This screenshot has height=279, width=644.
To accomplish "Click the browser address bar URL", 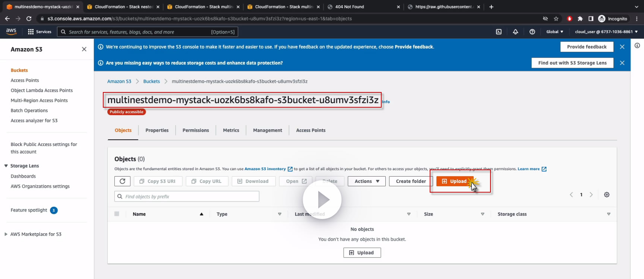I will point(200,19).
